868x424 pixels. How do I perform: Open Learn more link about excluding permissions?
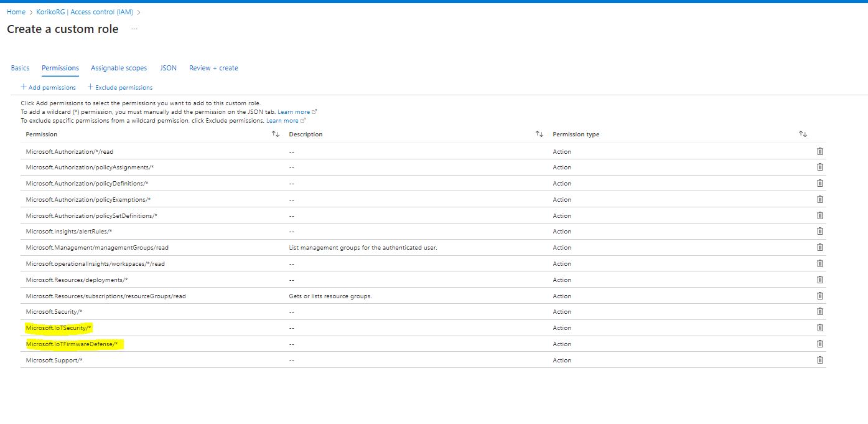pyautogui.click(x=286, y=121)
